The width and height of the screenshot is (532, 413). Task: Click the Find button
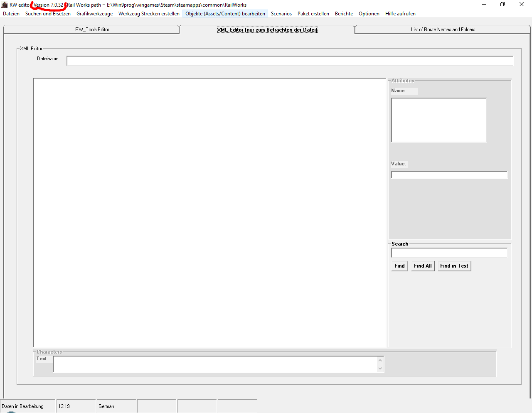[x=399, y=266]
